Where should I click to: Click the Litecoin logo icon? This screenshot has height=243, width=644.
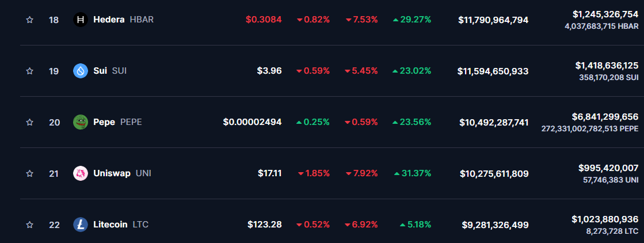point(80,225)
